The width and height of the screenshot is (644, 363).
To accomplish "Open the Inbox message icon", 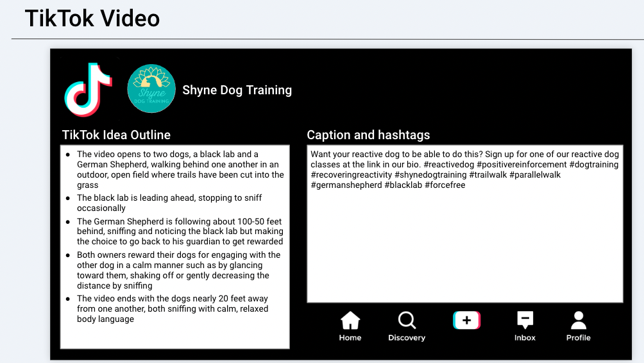I will tap(525, 321).
